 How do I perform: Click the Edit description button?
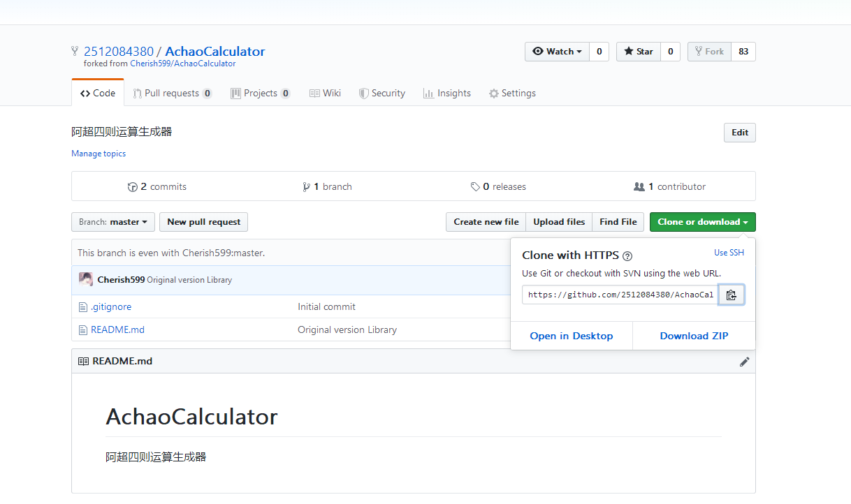click(740, 133)
